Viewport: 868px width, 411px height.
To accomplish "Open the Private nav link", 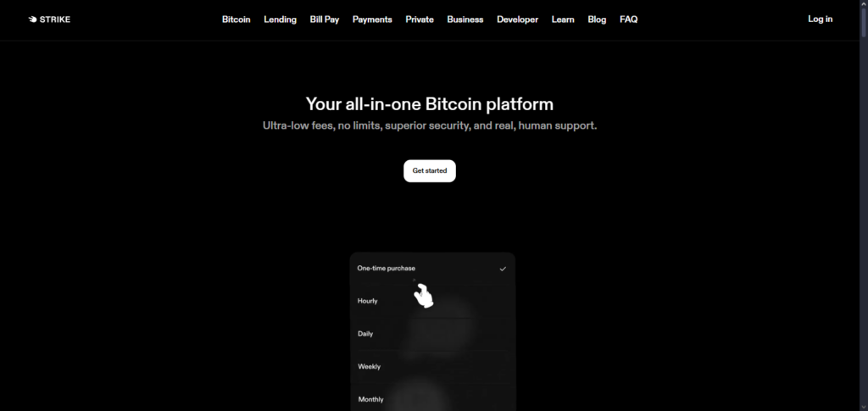I will 420,19.
